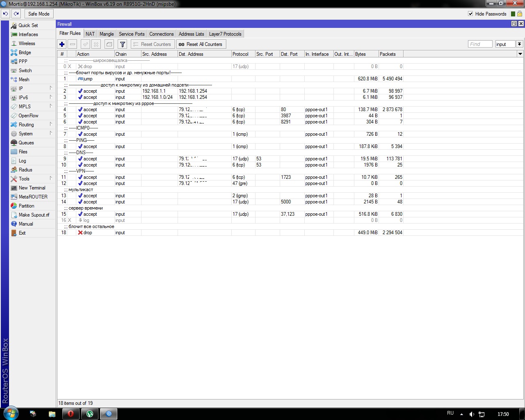Sort by the Dst. Address column header

205,54
